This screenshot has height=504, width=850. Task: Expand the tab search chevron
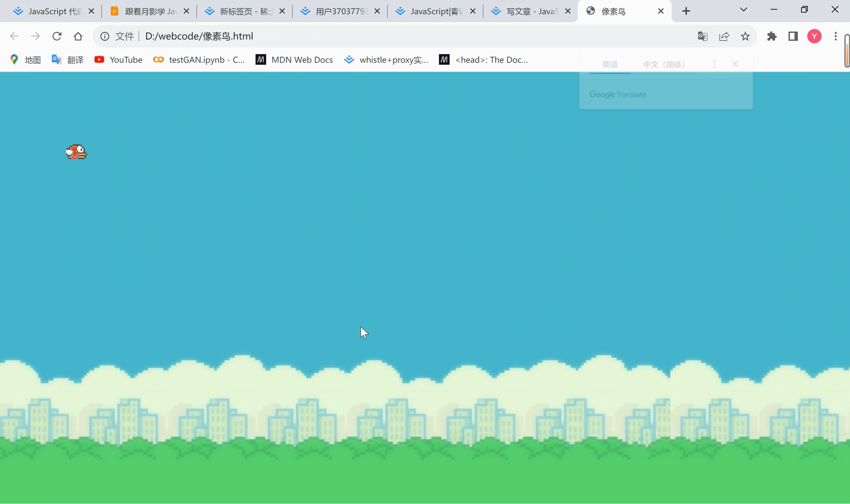pos(743,10)
